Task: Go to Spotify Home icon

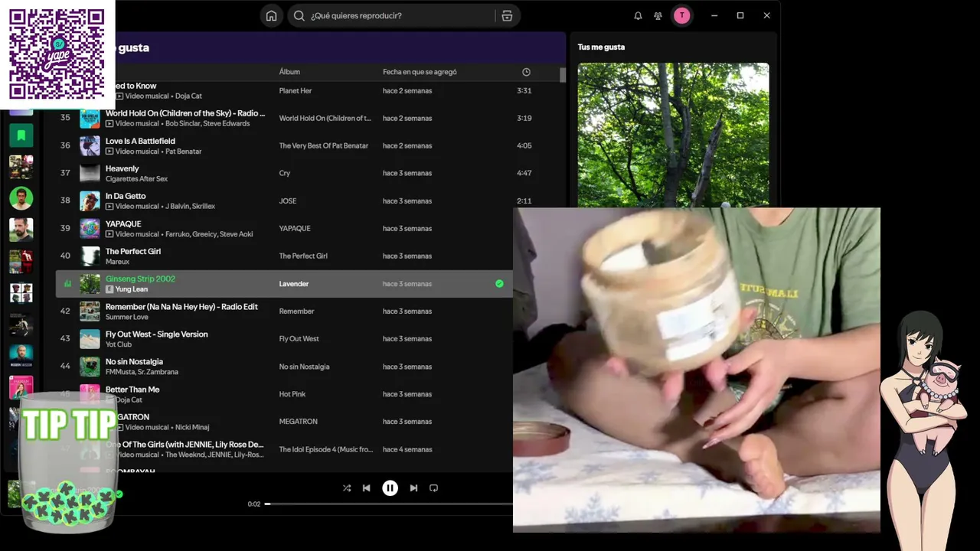Action: pos(271,16)
